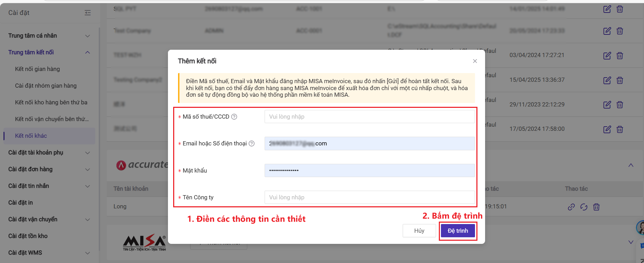This screenshot has width=644, height=263.
Task: Go to Kết nối vận chuyển bên thứ… item
Action: [x=52, y=119]
